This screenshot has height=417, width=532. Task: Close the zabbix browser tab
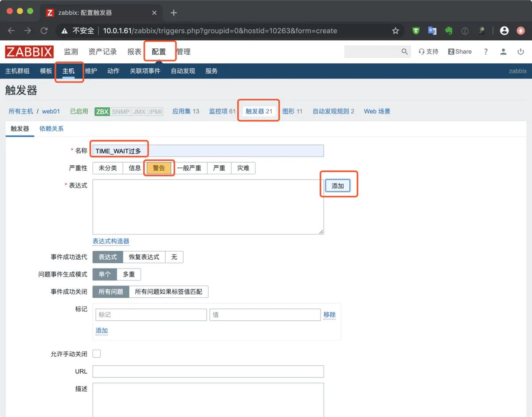[154, 13]
